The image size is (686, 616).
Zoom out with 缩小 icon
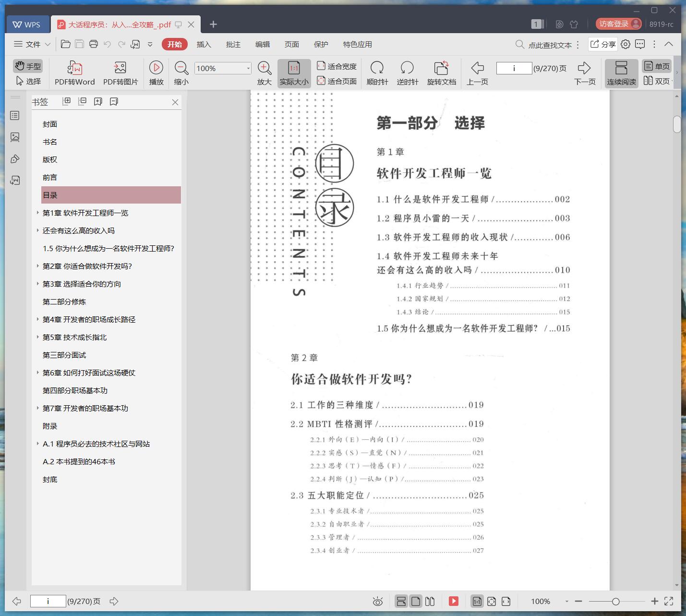click(181, 73)
